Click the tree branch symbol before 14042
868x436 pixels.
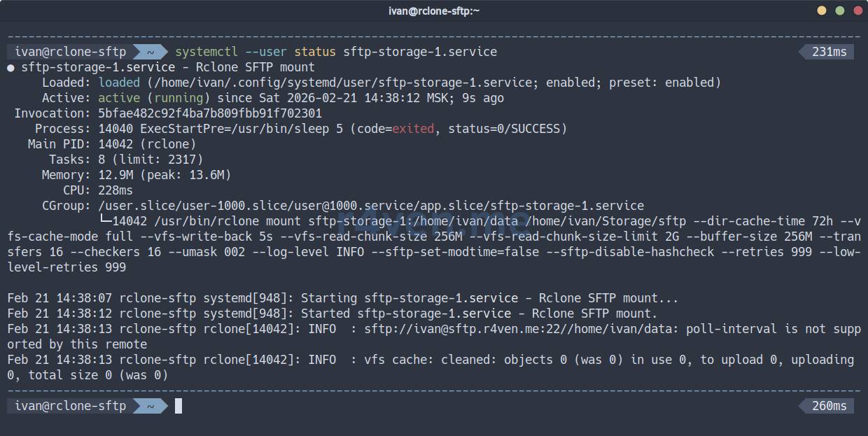[105, 221]
